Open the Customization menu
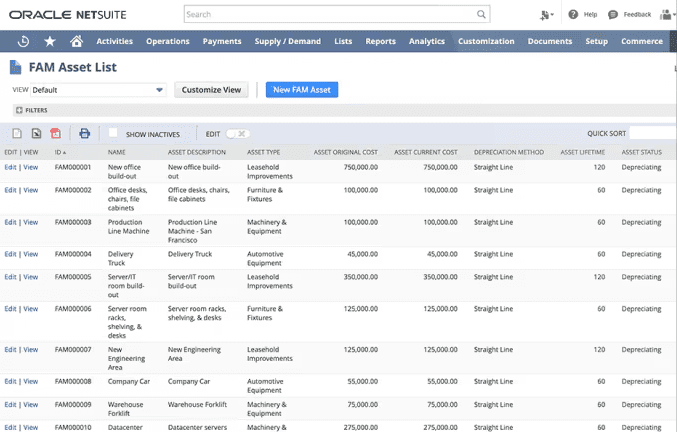The width and height of the screenshot is (677, 432). click(486, 41)
